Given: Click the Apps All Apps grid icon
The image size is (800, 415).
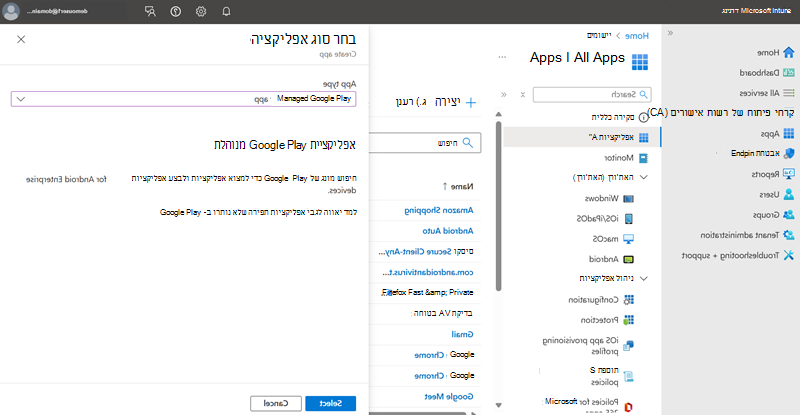Looking at the screenshot, I should (x=640, y=62).
